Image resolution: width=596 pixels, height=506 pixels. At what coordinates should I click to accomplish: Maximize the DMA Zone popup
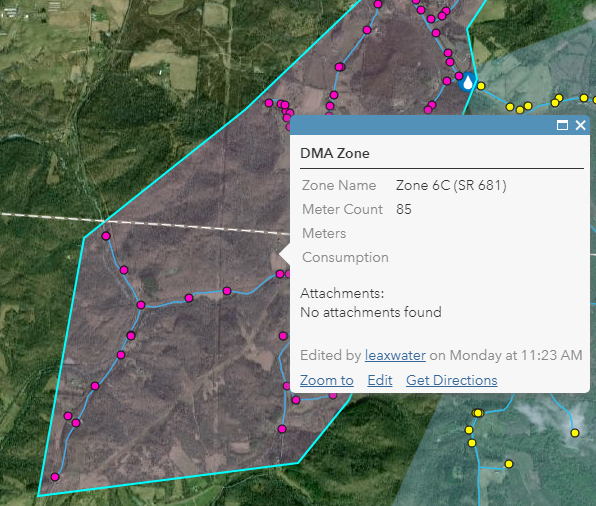point(562,125)
